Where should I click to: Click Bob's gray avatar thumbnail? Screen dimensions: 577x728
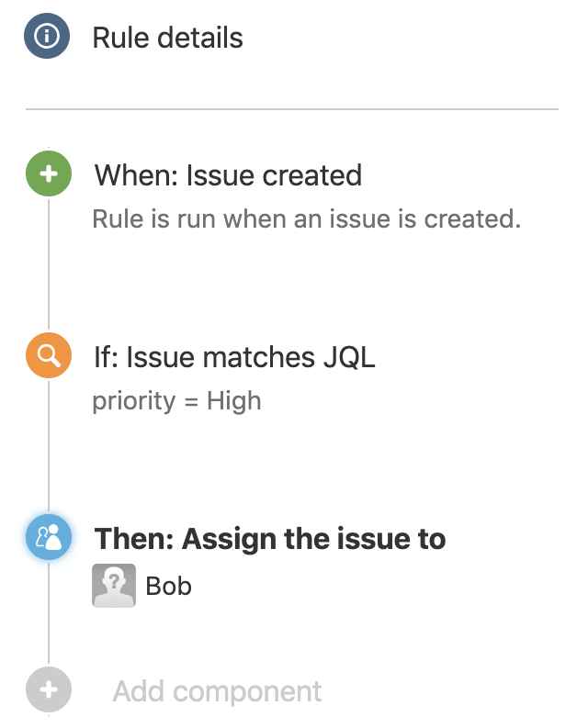coord(114,585)
